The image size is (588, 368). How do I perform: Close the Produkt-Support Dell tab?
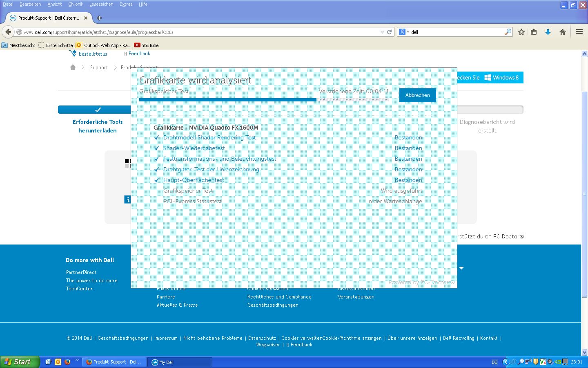click(86, 18)
